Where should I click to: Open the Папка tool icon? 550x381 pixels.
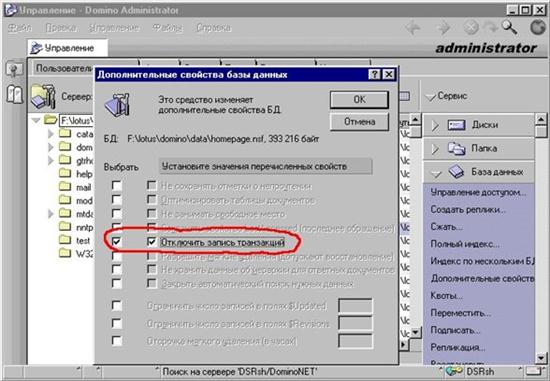(x=456, y=148)
